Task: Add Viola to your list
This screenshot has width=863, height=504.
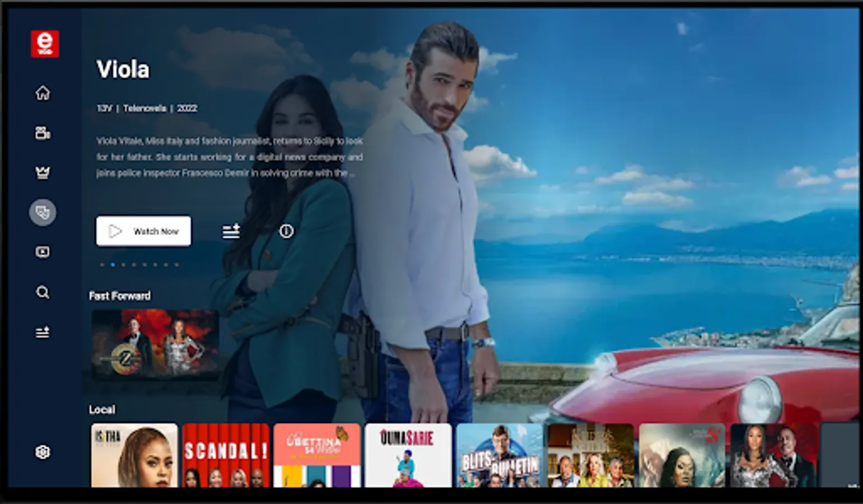Action: click(x=231, y=231)
